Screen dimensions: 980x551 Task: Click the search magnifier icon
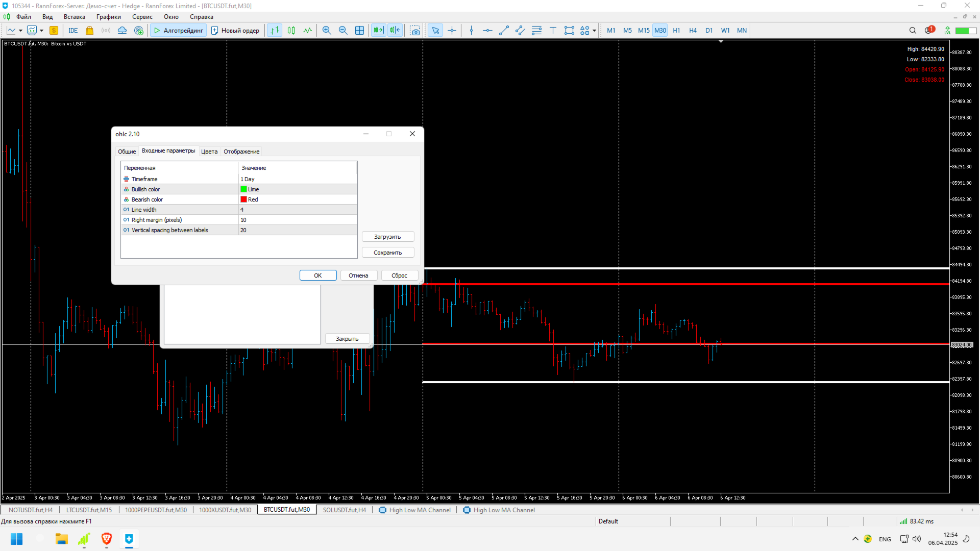tap(913, 31)
